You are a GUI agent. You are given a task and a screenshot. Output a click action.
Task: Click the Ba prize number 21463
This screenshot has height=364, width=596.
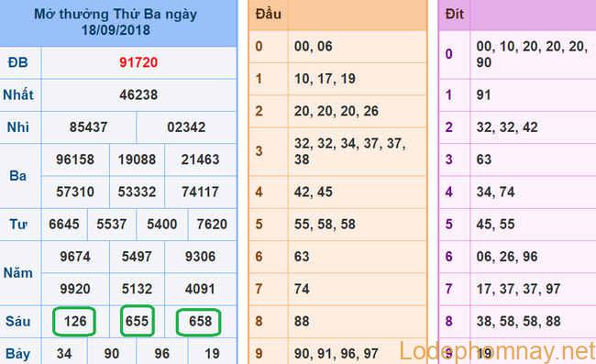pyautogui.click(x=200, y=160)
